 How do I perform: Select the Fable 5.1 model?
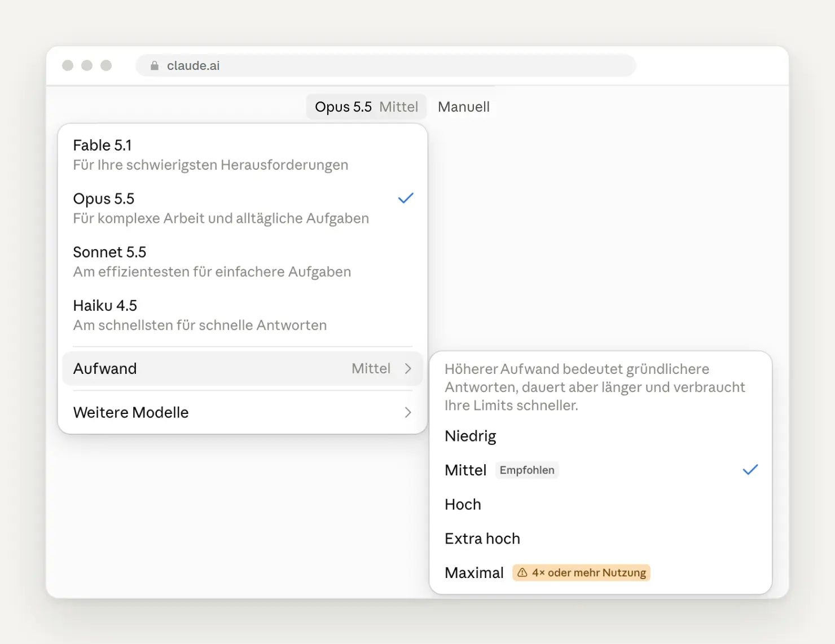(243, 155)
